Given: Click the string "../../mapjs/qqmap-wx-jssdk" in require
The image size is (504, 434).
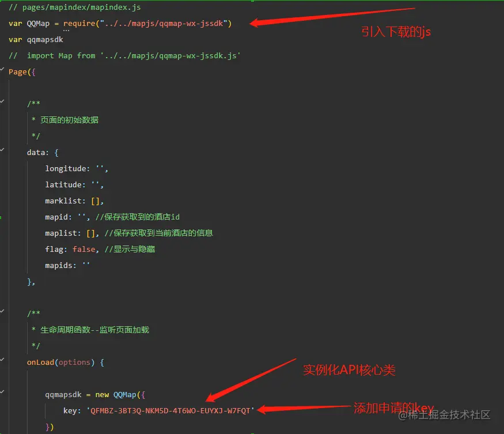Looking at the screenshot, I should 164,24.
